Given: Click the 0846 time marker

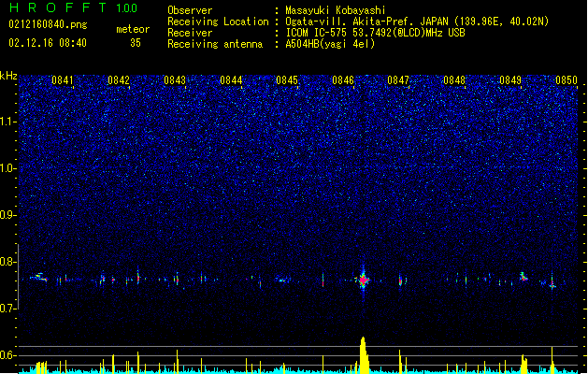Looking at the screenshot, I should click(x=343, y=80).
